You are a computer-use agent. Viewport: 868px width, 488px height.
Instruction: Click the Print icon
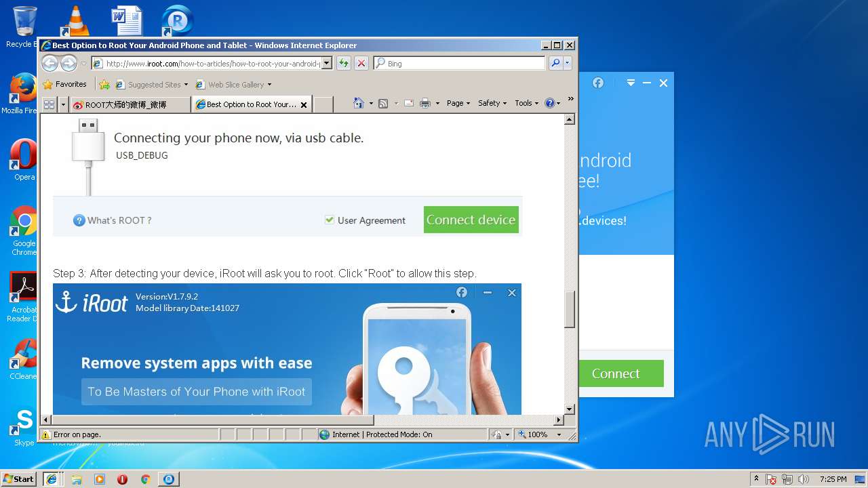pos(425,103)
